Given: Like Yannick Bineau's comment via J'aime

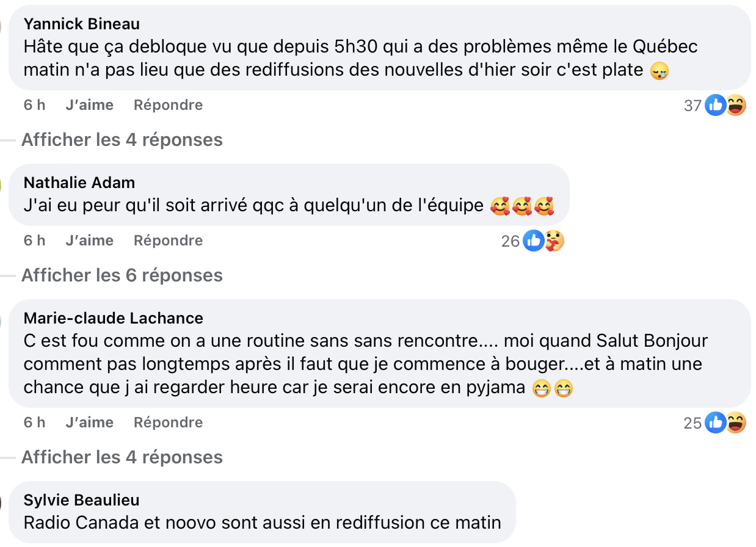Looking at the screenshot, I should 89,105.
